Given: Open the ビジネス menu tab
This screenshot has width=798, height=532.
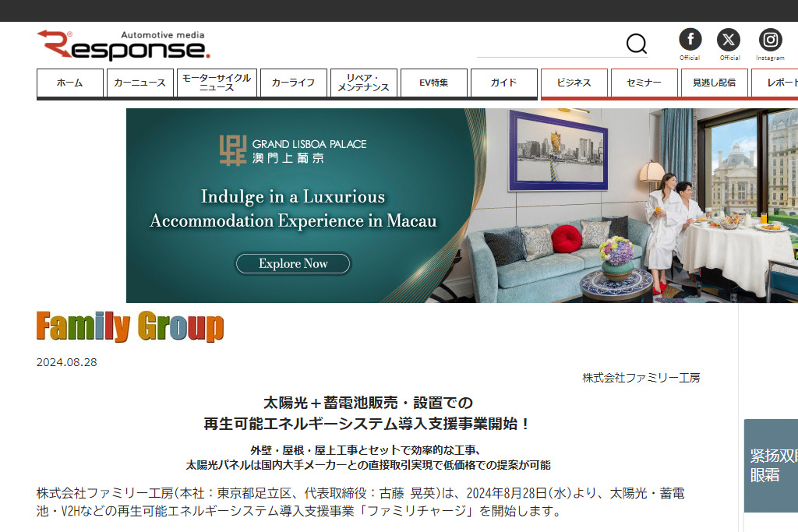Looking at the screenshot, I should pos(574,83).
